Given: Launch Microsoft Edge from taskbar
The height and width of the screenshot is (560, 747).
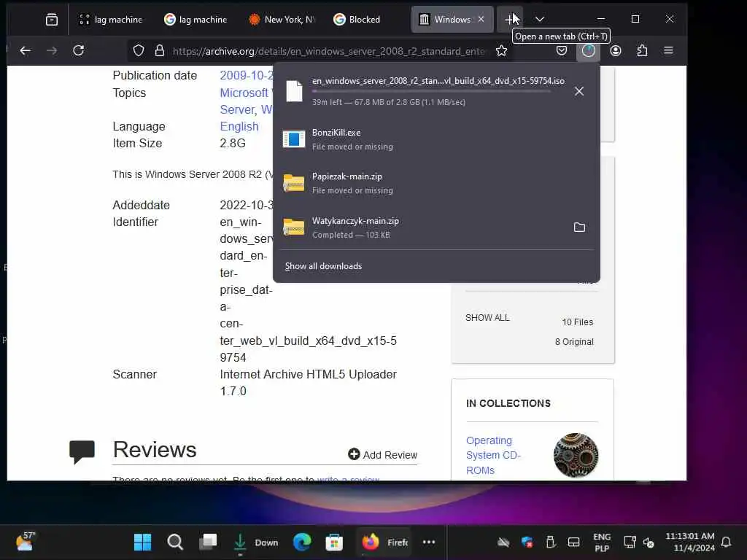Looking at the screenshot, I should [302, 542].
